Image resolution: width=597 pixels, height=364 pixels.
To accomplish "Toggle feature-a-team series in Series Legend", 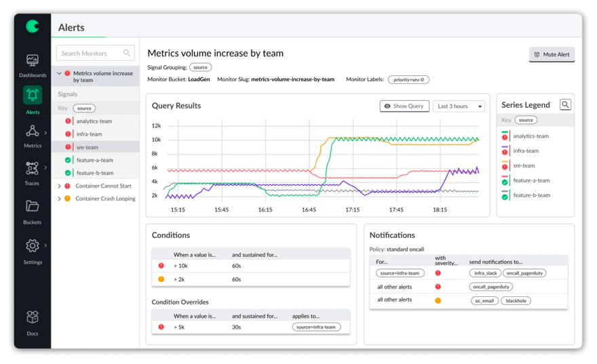I will pyautogui.click(x=531, y=181).
